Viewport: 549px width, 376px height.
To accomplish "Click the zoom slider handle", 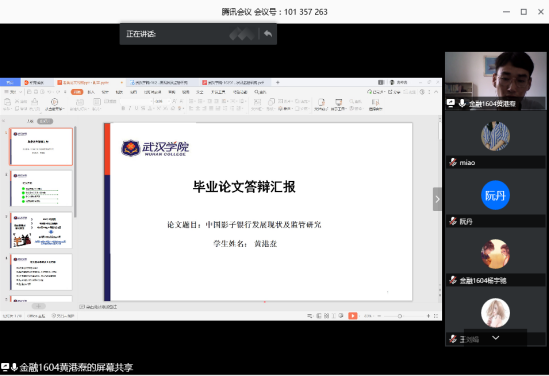I will (399, 316).
